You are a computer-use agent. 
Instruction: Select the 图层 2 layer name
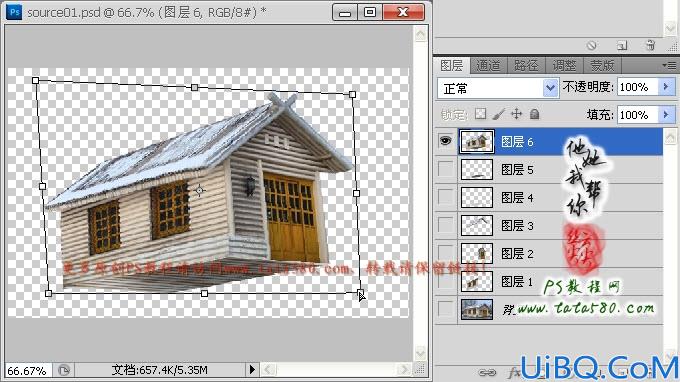(x=517, y=254)
